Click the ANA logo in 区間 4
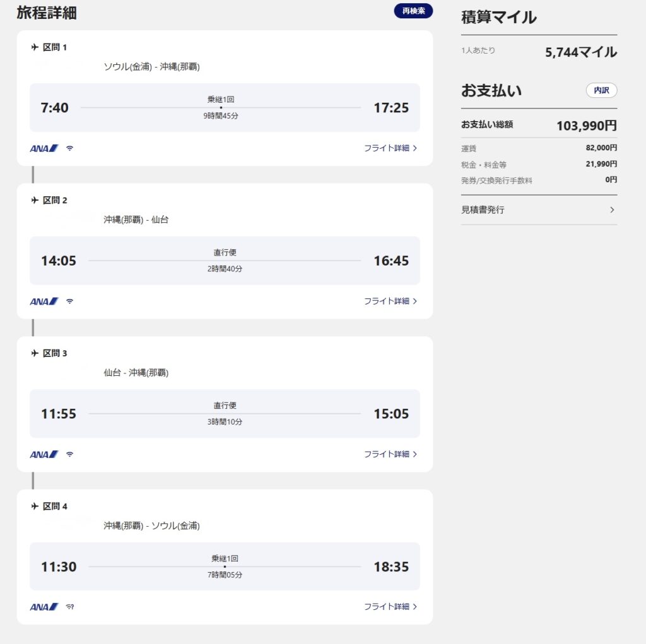Image resolution: width=646 pixels, height=644 pixels. pos(44,607)
